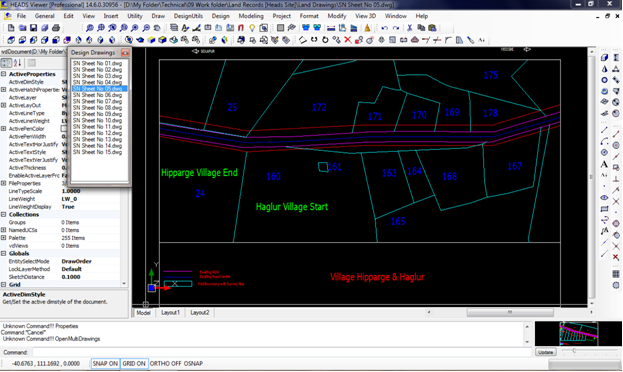Select SN Sheet No 08.dwg in list
This screenshot has height=372, width=623.
97,108
